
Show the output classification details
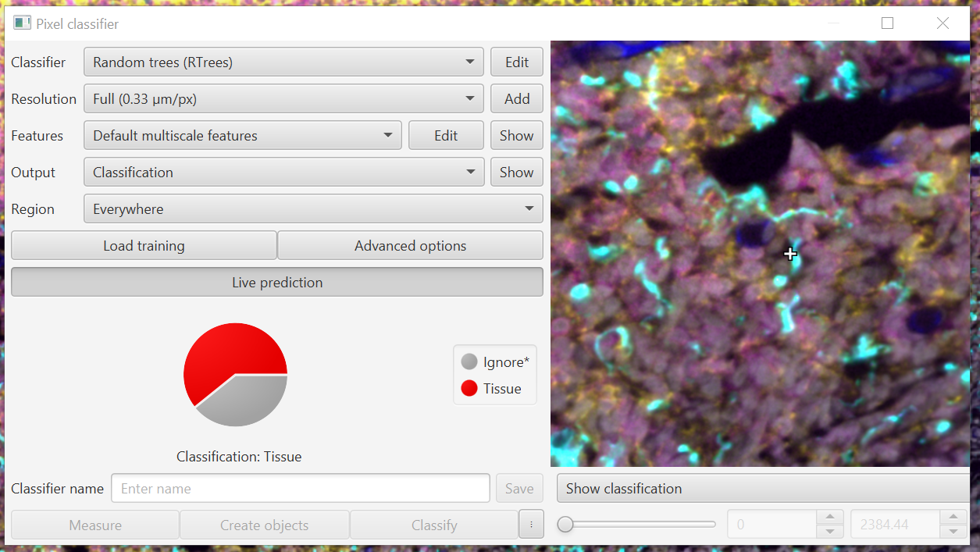516,173
